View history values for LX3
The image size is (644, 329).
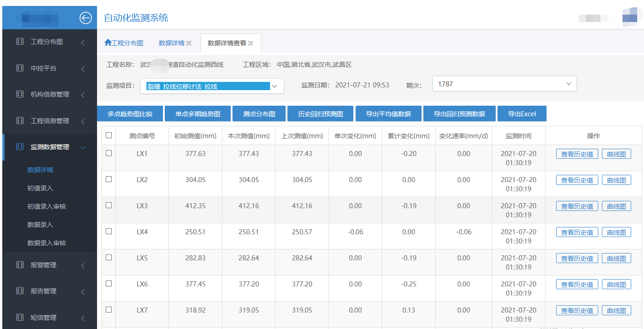[x=577, y=206]
